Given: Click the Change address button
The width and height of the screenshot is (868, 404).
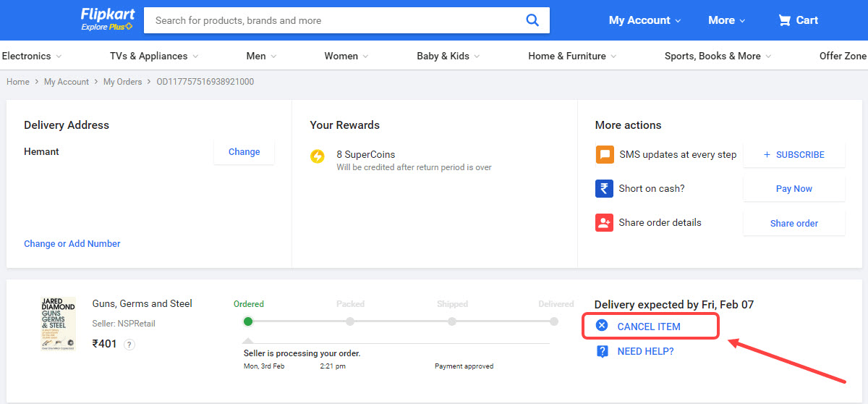Looking at the screenshot, I should [244, 152].
